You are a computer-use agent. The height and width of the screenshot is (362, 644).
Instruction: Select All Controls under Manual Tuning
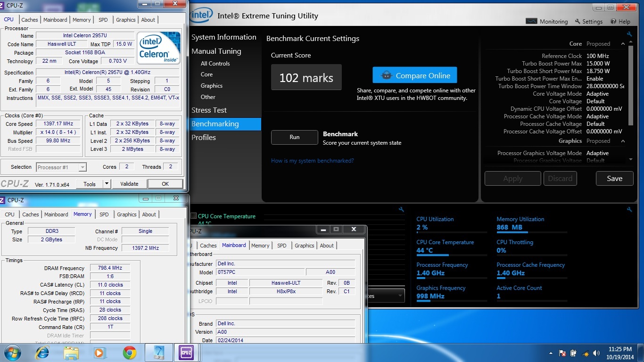tap(215, 64)
